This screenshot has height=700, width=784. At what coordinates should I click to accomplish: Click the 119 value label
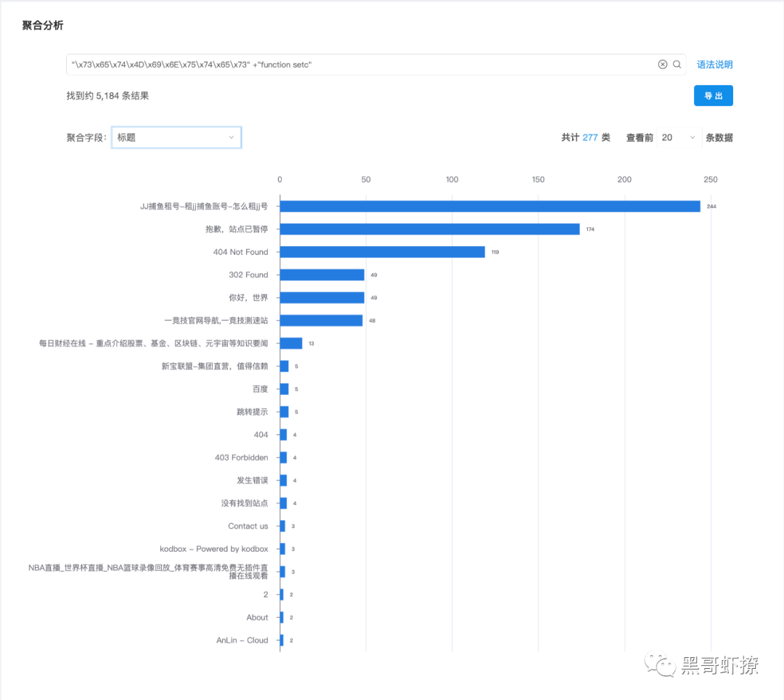click(495, 253)
